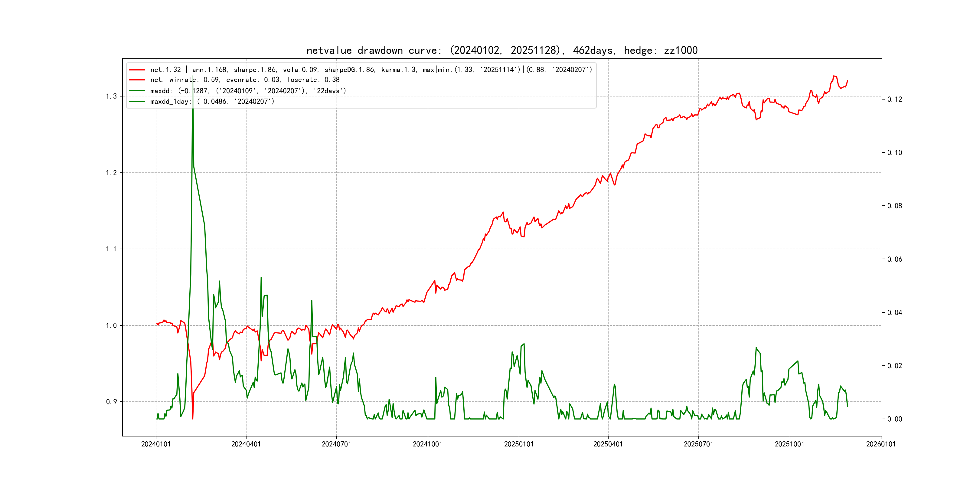Click the 0.00 right y-axis tick label
The height and width of the screenshot is (490, 980).
point(894,419)
